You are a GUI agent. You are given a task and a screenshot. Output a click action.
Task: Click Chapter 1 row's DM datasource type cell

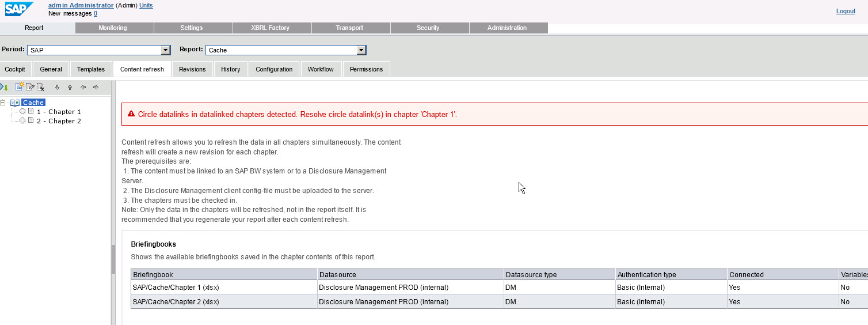point(559,287)
